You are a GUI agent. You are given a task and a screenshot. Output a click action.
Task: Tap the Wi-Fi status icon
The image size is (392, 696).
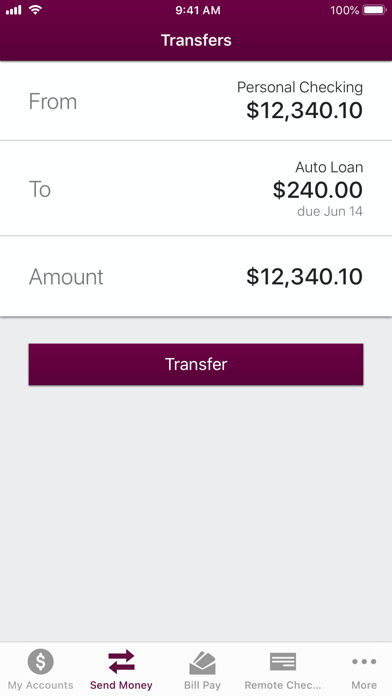pos(35,10)
